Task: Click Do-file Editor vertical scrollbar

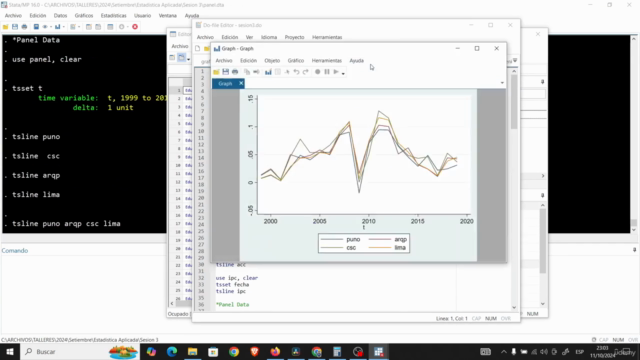Action: coord(514,188)
